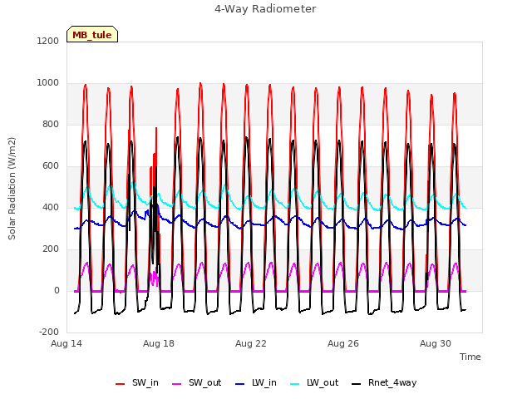The height and width of the screenshot is (399, 532).
Task: Toggle the Rnet_4way legend entry
Action: tap(384, 383)
